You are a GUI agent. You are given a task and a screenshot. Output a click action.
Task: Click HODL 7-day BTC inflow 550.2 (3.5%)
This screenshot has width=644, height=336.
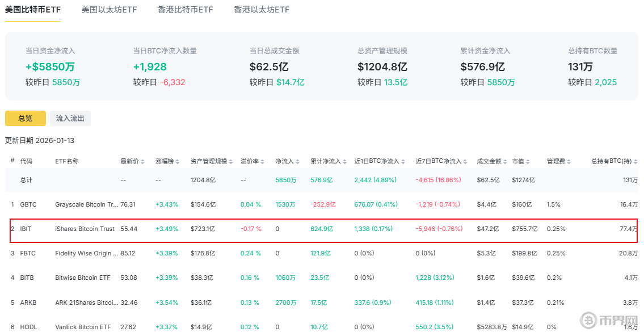tap(435, 327)
